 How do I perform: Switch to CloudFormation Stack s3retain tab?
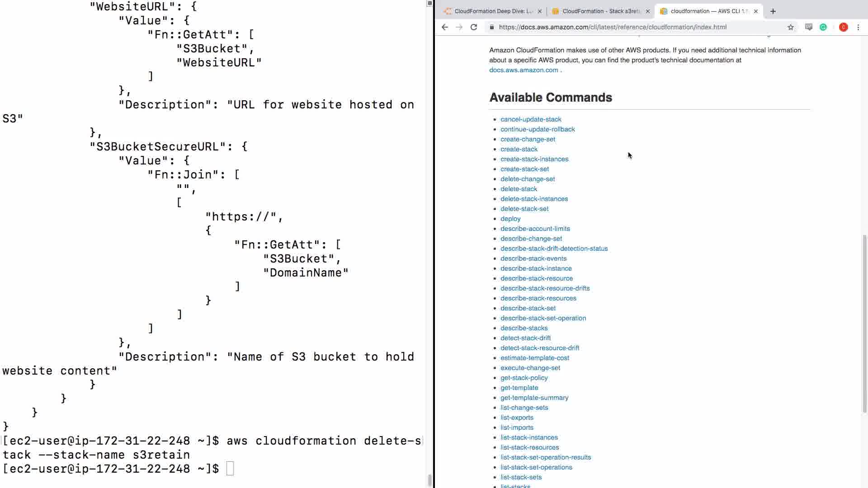pos(601,11)
